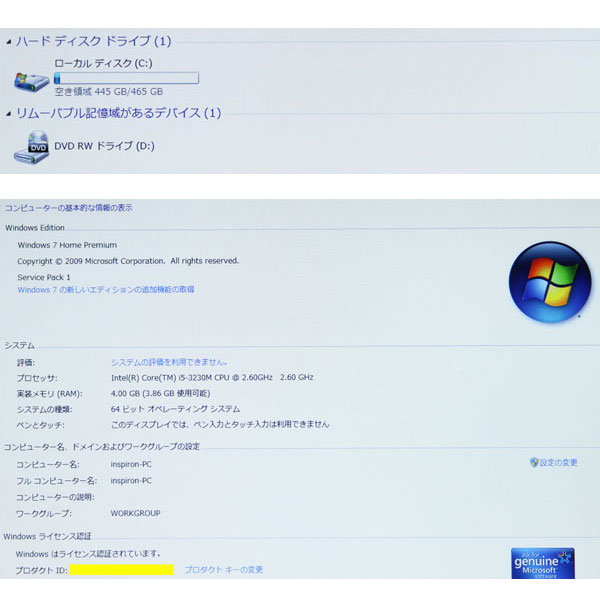
Task: Click the ローカル ディスク (C:) label
Action: [x=103, y=63]
